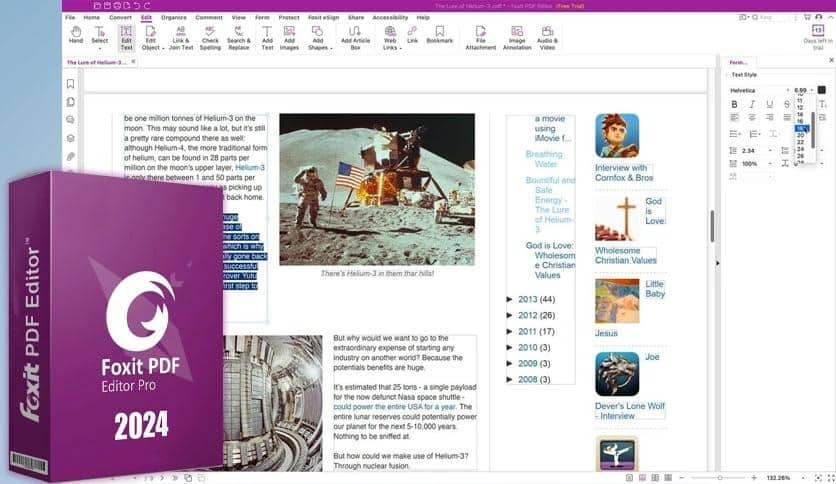Image resolution: width=836 pixels, height=484 pixels.
Task: Click the Check Spelling icon
Action: click(x=210, y=36)
